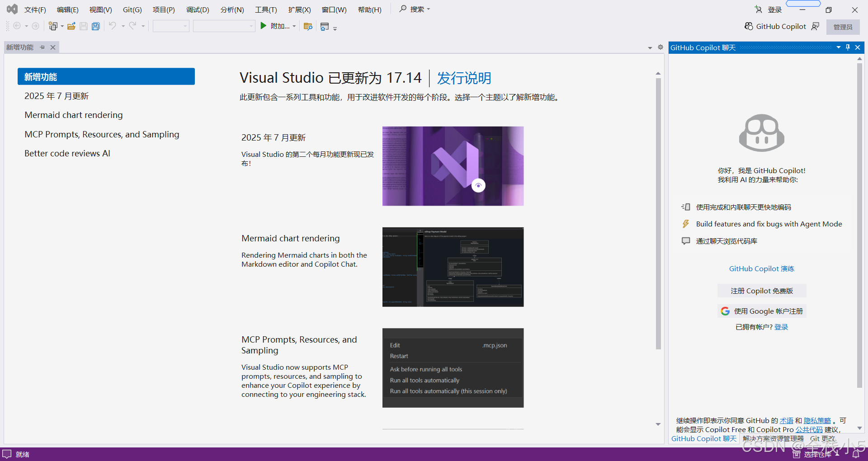Image resolution: width=868 pixels, height=461 pixels.
Task: Click the redo toolbar icon
Action: click(x=132, y=26)
